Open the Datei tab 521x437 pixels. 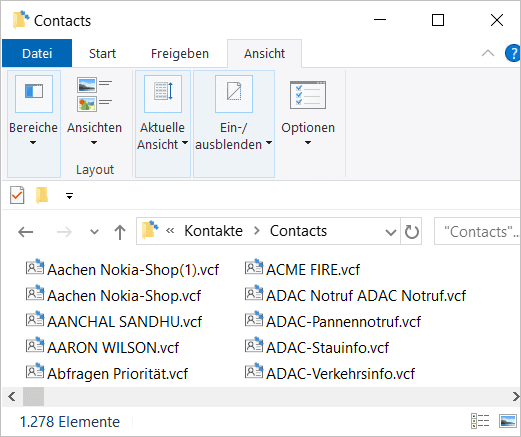(x=37, y=53)
